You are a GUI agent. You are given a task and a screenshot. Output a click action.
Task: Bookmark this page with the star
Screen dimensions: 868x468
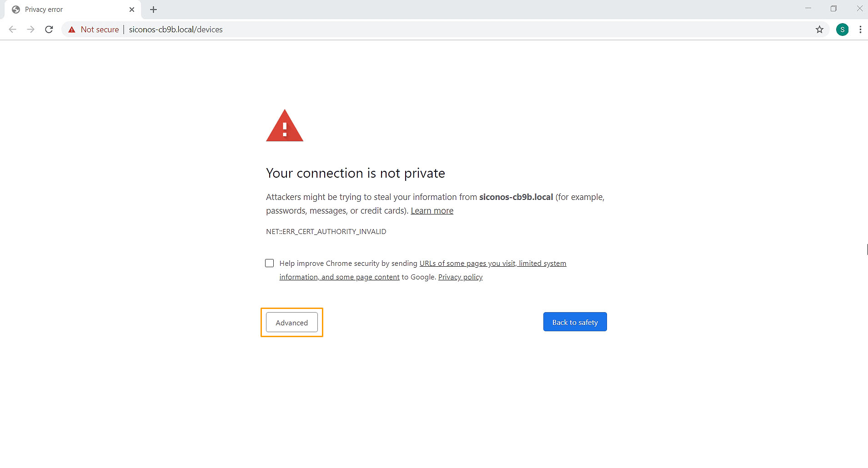point(819,30)
